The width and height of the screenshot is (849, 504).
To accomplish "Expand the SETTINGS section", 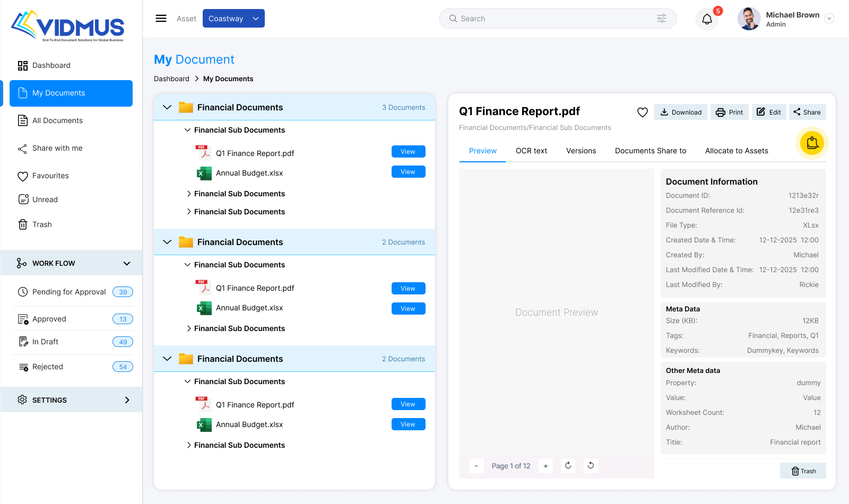I will pos(127,400).
